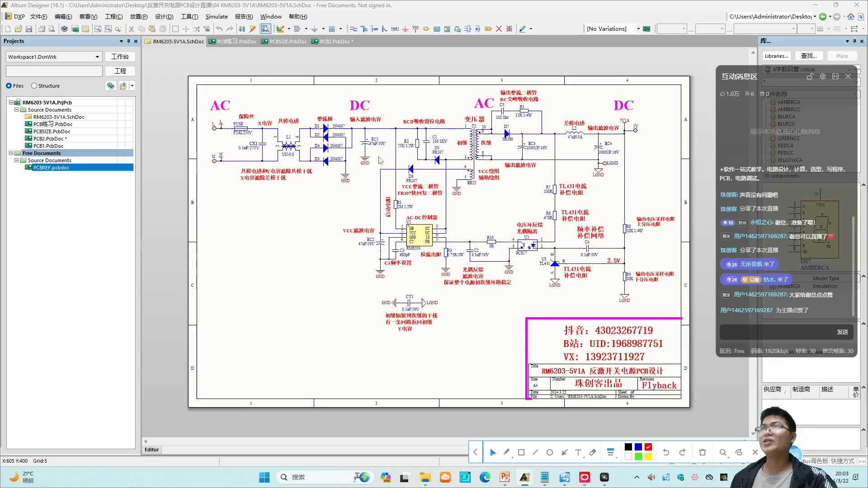Click the Save document toolbar icon
868x488 pixels.
click(29, 29)
